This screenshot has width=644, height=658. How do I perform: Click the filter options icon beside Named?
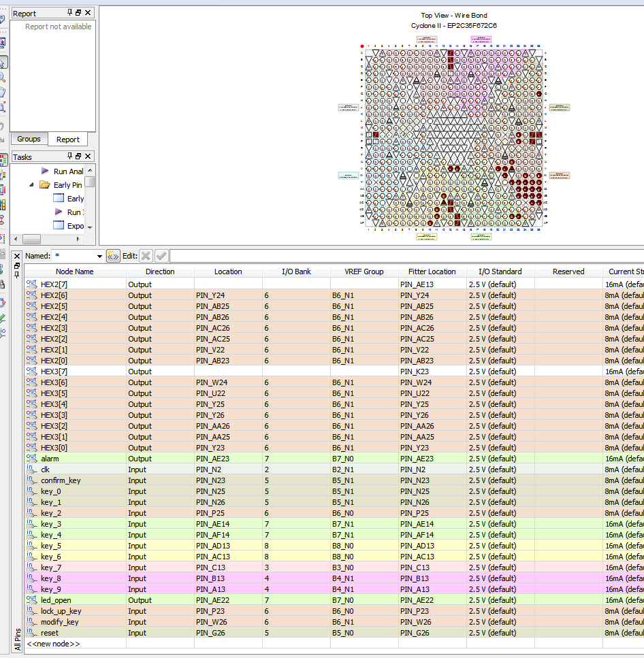(x=113, y=256)
